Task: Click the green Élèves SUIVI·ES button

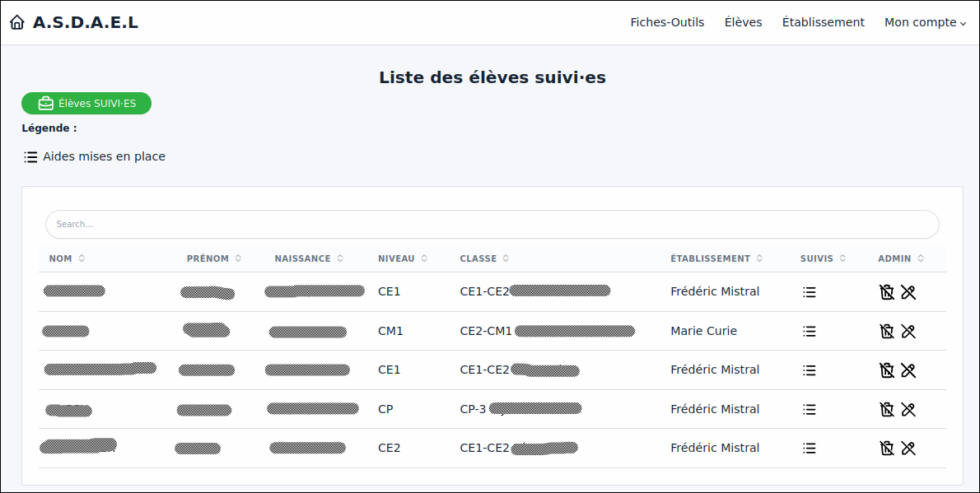Action: coord(86,103)
